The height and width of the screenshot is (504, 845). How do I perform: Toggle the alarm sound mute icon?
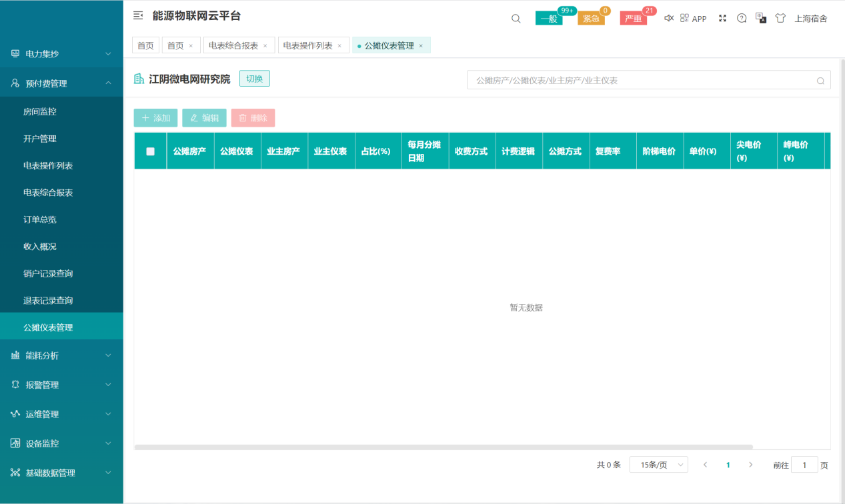(669, 18)
